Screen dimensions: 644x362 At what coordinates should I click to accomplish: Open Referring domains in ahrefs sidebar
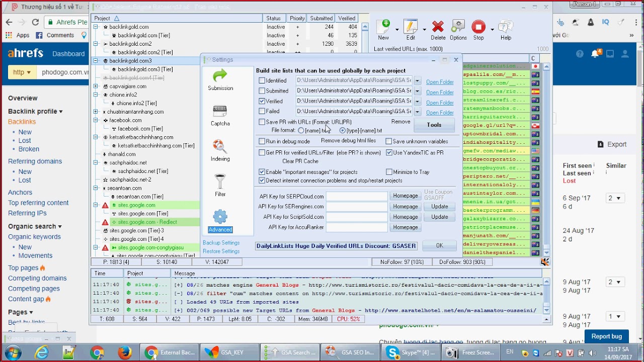tap(35, 161)
